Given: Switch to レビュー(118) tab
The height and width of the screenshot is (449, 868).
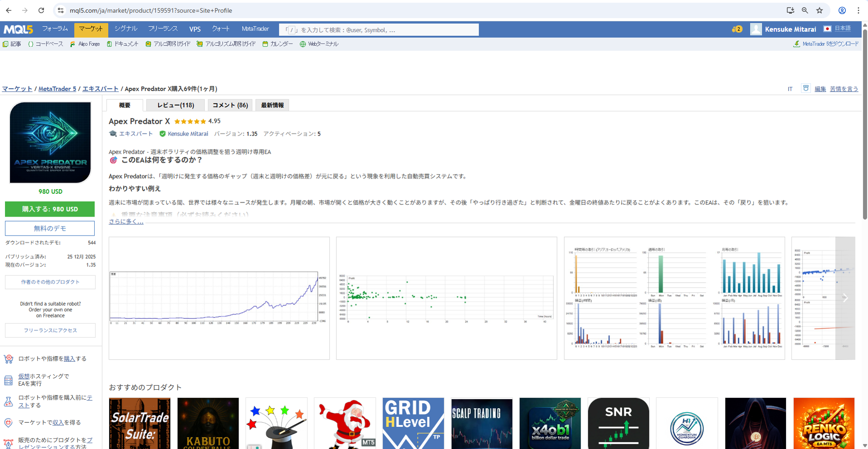Looking at the screenshot, I should (176, 105).
